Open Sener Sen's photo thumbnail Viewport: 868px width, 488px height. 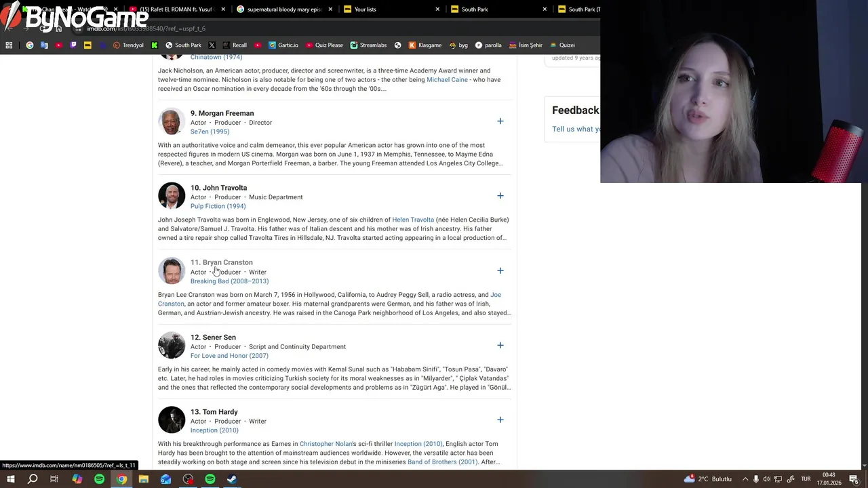172,345
